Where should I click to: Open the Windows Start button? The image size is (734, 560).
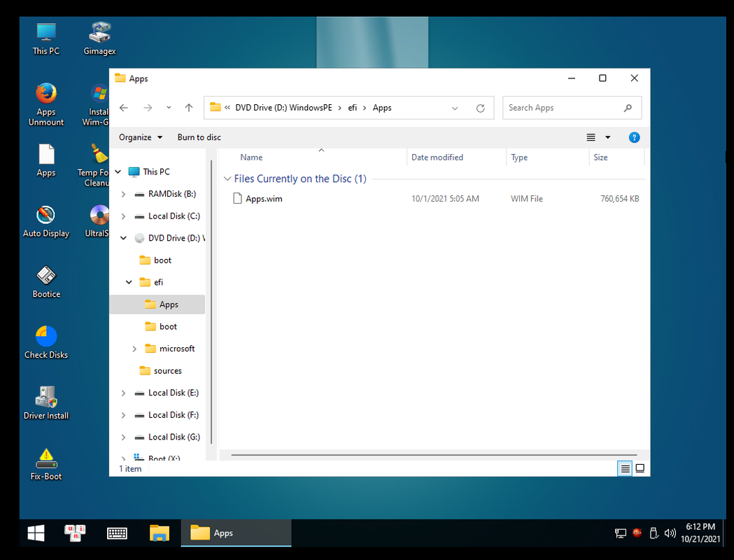click(36, 533)
